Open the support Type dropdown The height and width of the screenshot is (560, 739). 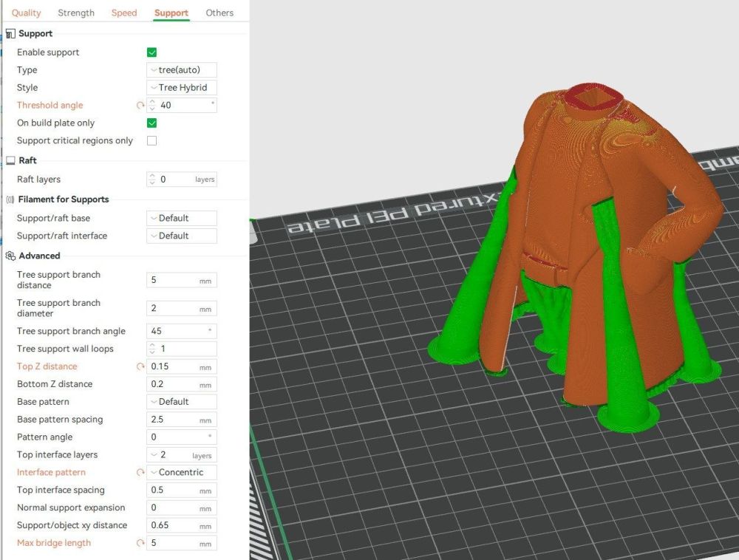182,69
